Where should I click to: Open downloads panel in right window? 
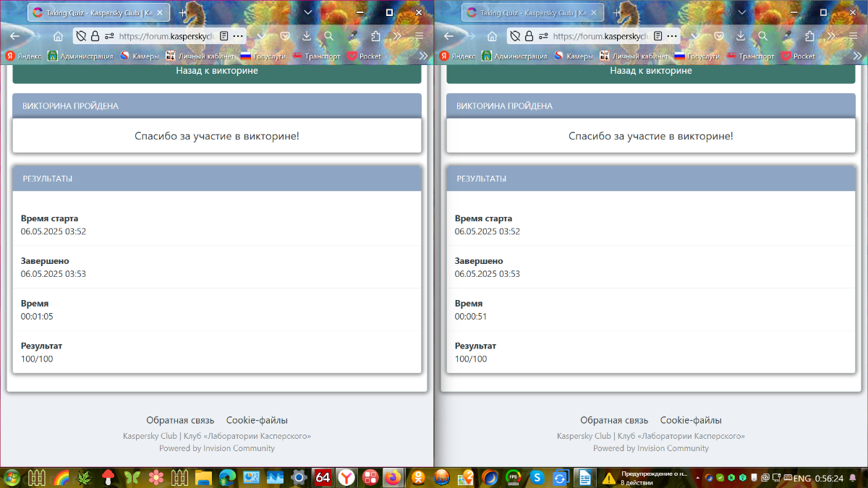[741, 36]
